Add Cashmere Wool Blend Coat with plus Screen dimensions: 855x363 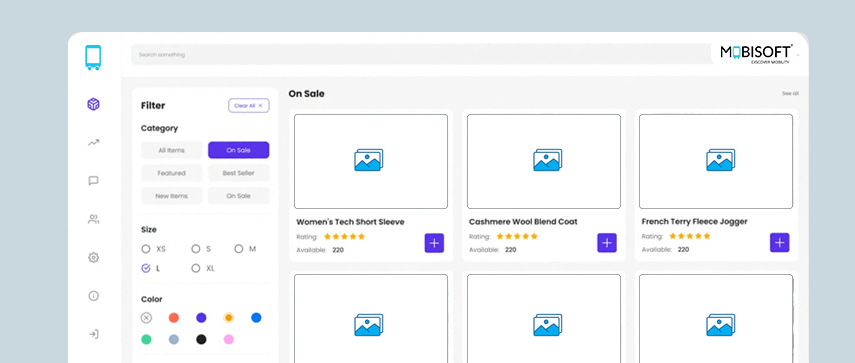click(x=607, y=243)
